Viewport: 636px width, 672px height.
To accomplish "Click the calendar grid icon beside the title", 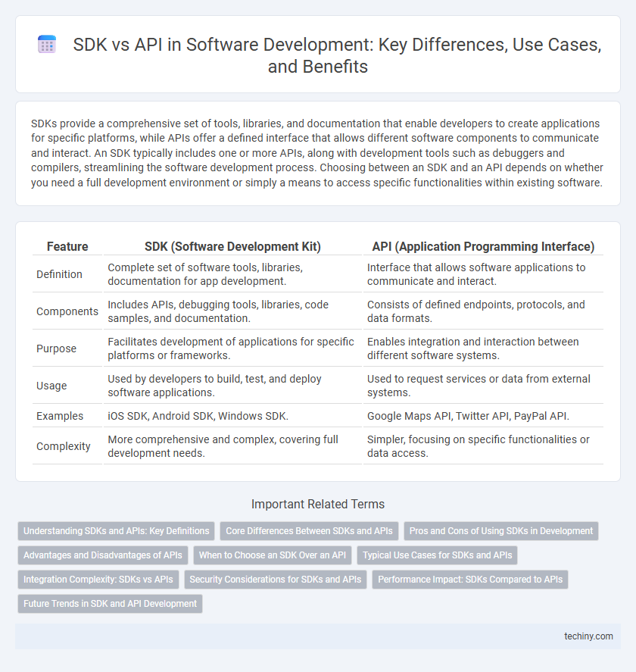I will tap(47, 44).
